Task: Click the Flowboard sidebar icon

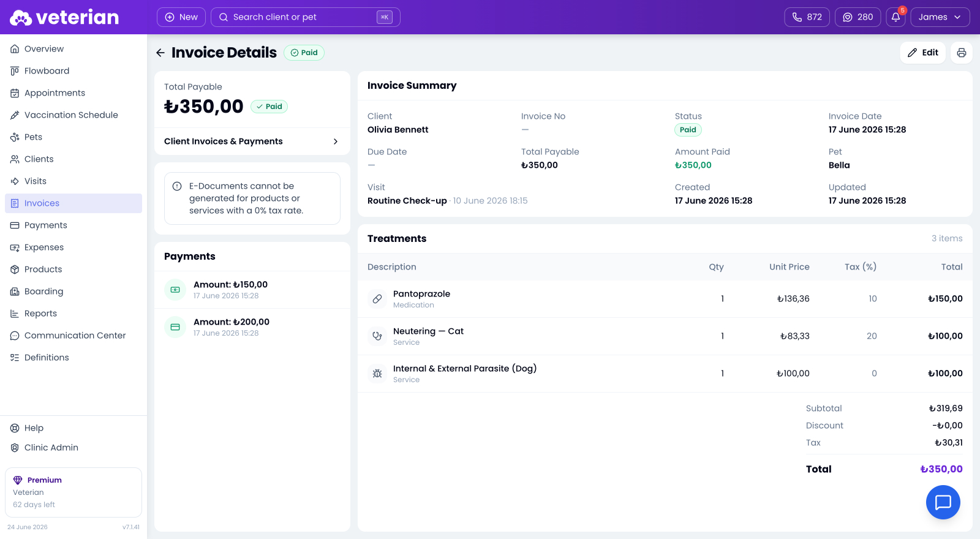Action: pyautogui.click(x=15, y=71)
